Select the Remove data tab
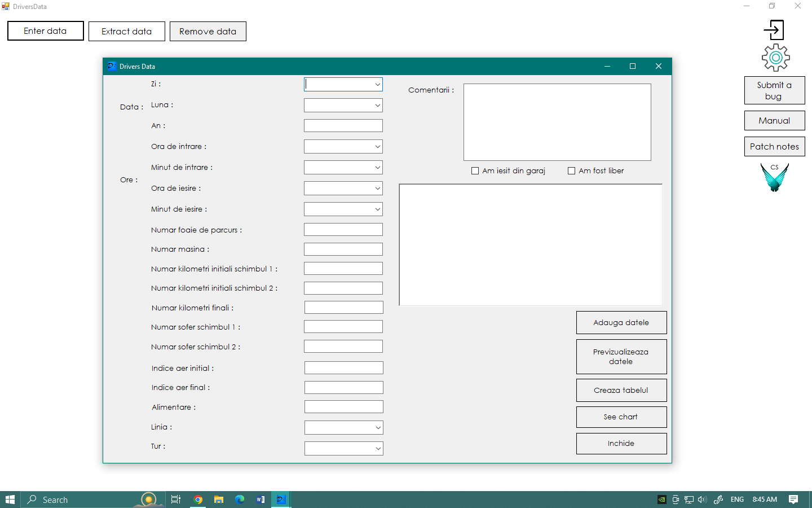 point(208,32)
